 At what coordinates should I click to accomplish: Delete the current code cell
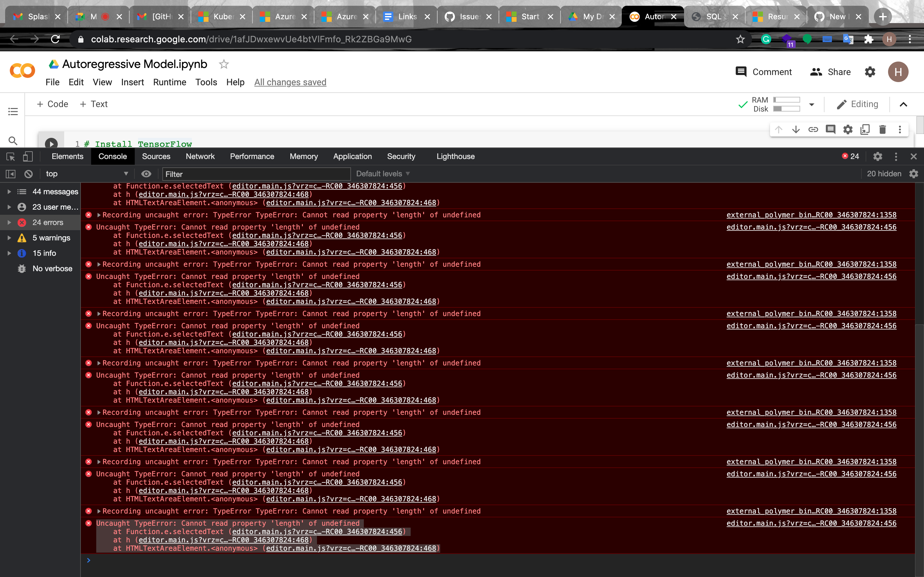pyautogui.click(x=882, y=130)
